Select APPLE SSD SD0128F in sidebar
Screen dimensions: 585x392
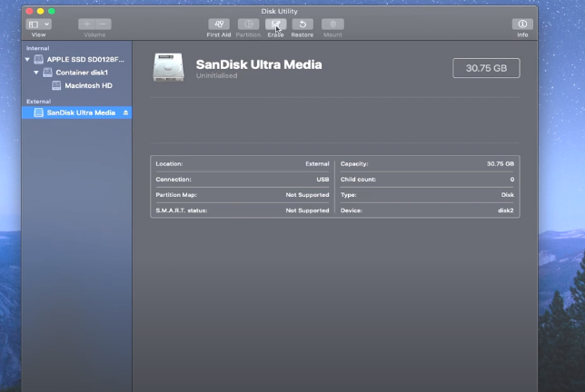point(85,59)
